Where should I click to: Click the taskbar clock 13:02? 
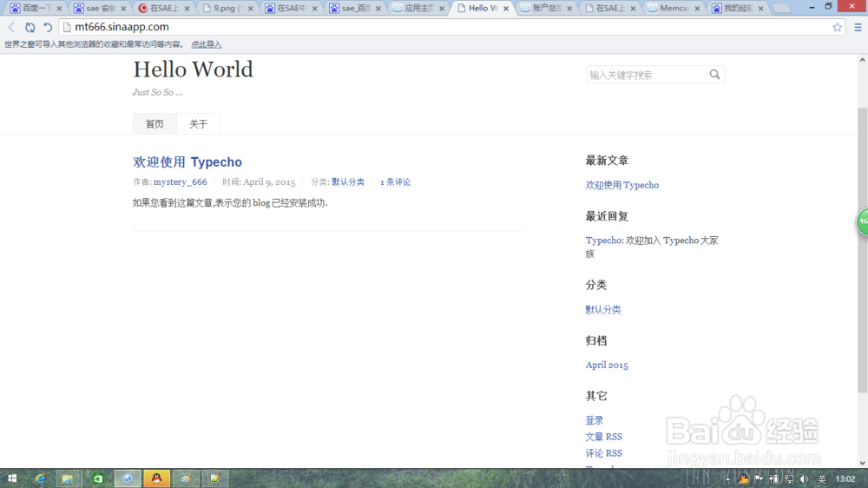tap(845, 479)
